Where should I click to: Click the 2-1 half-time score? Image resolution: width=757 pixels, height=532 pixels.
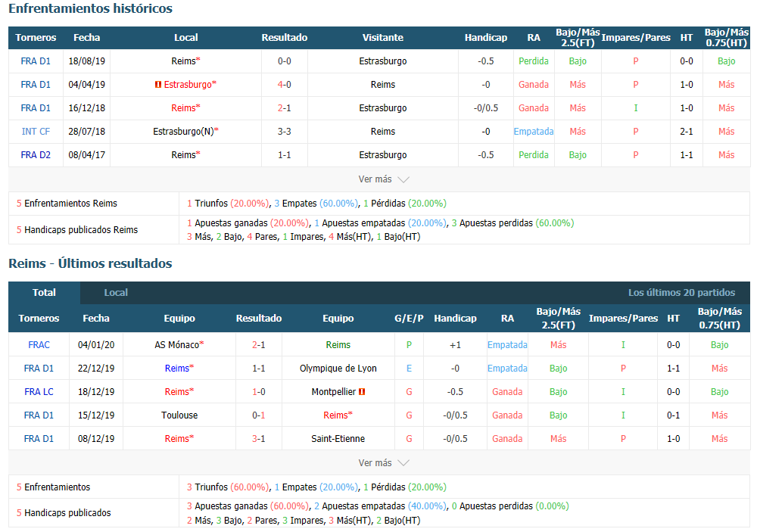(x=687, y=132)
